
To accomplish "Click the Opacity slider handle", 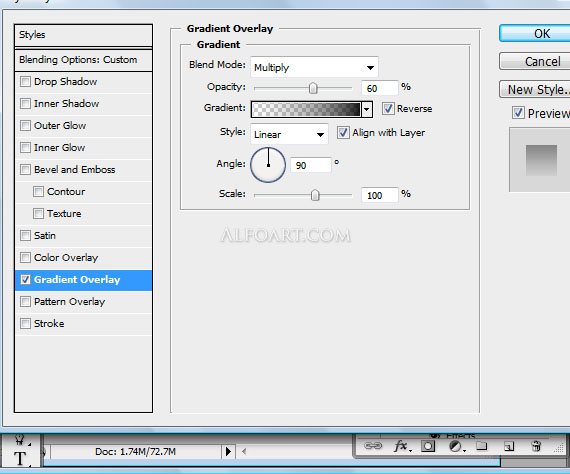I will (x=313, y=88).
